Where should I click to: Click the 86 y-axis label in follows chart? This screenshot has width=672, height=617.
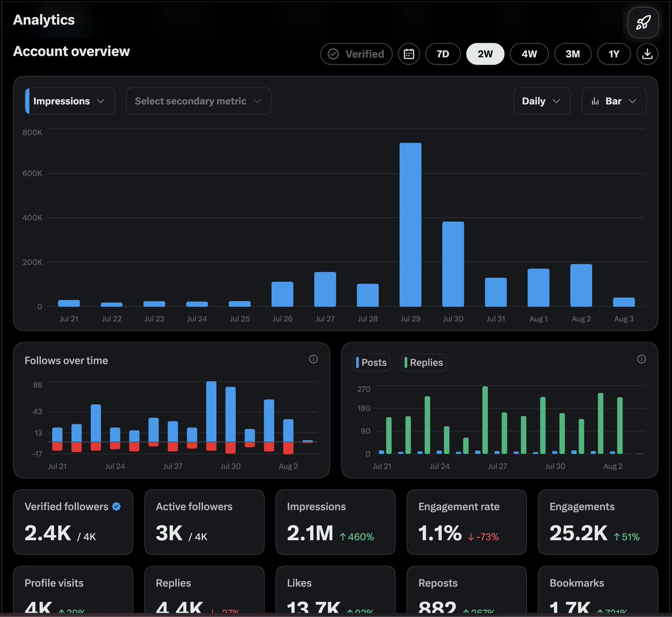pos(38,385)
